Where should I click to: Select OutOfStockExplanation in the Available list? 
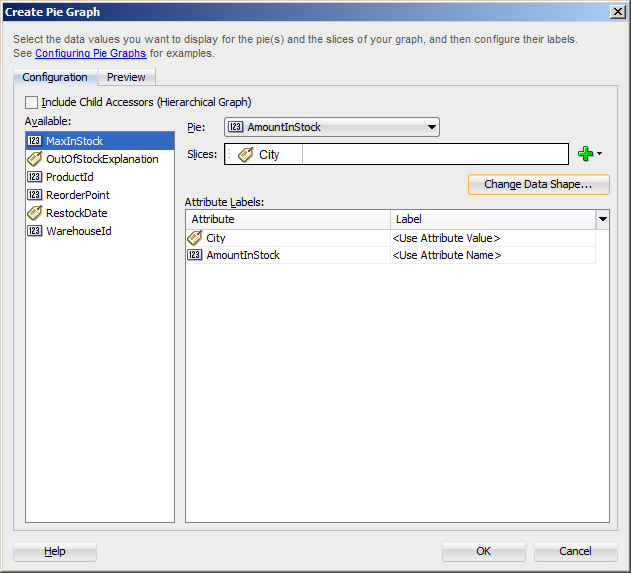pos(100,159)
